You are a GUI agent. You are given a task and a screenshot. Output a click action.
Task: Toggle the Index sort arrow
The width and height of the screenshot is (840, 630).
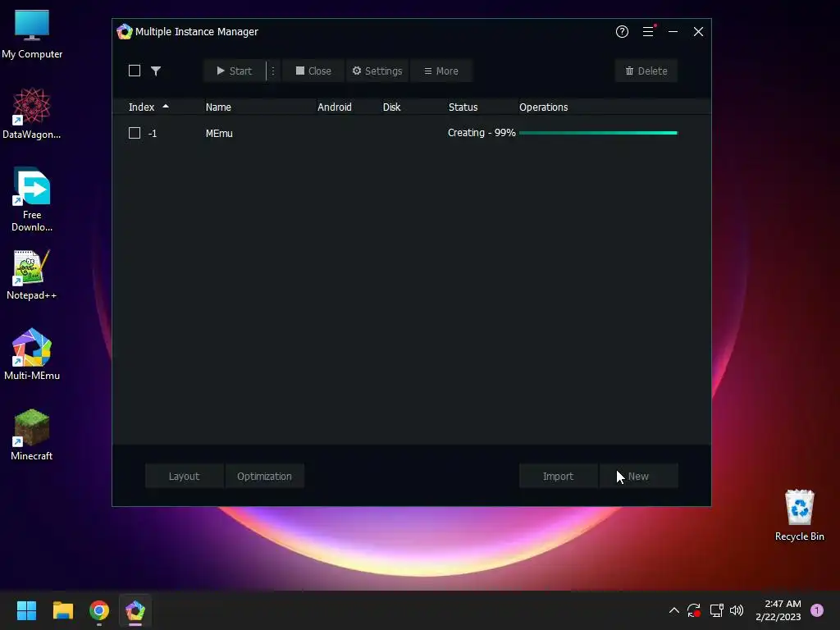166,107
